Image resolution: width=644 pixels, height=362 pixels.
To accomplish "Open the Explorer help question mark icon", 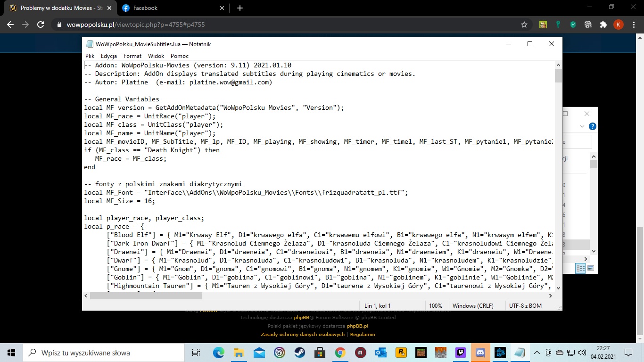I will click(x=593, y=126).
